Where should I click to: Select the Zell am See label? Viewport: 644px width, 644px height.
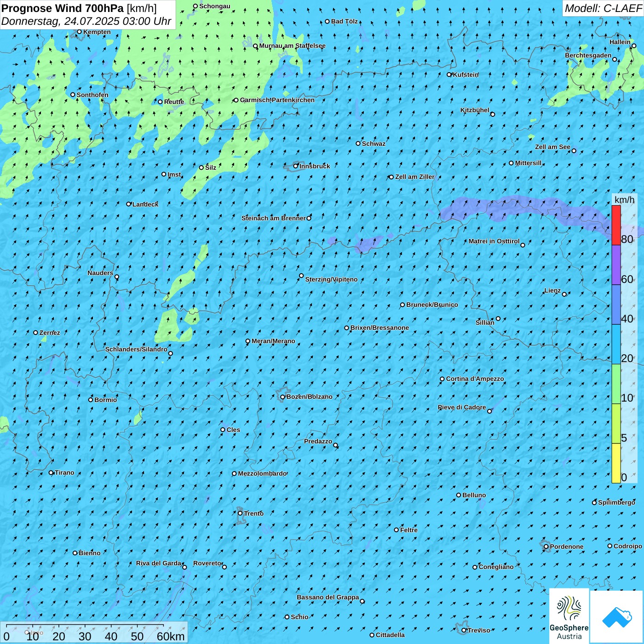(552, 147)
